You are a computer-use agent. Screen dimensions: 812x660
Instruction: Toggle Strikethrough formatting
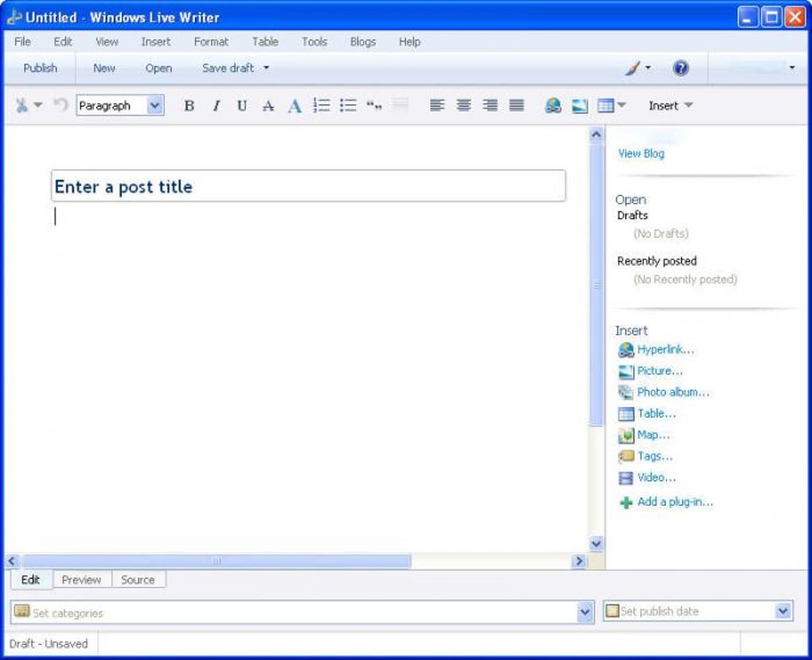[268, 106]
